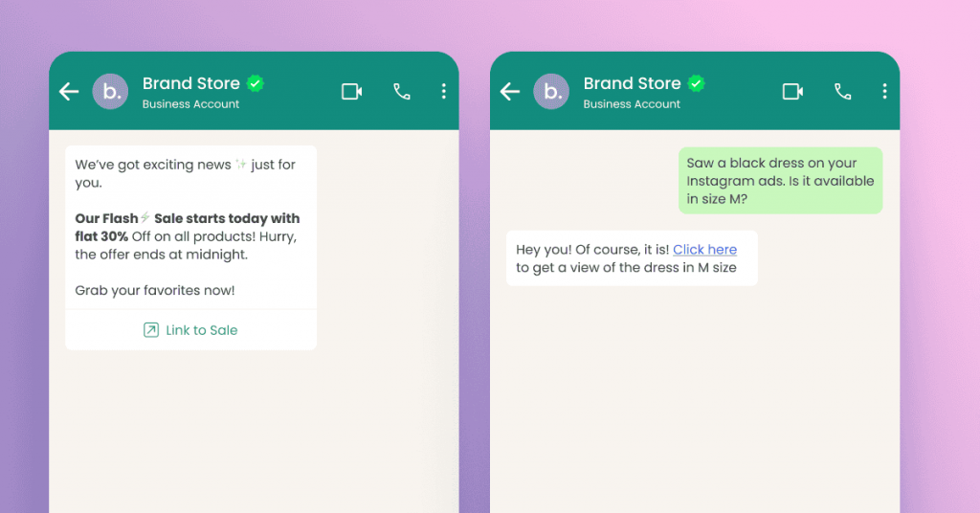Select the green black dress message bubble
The image size is (980, 513).
click(781, 181)
